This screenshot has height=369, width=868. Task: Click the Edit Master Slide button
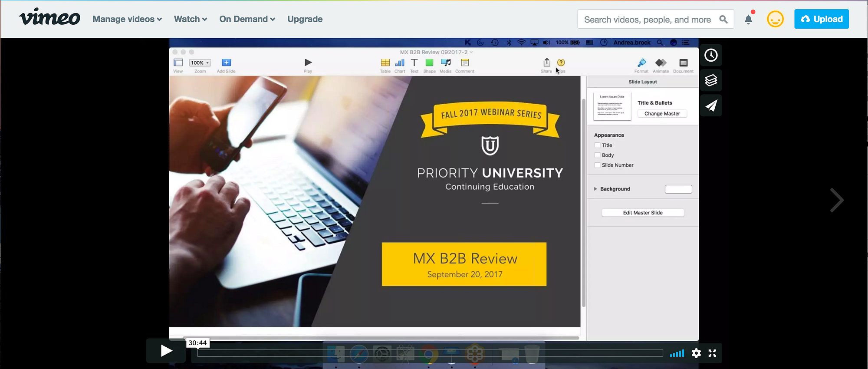click(x=643, y=213)
